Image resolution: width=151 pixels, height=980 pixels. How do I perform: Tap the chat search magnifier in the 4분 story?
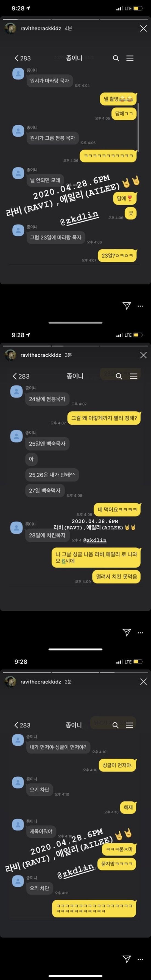(x=116, y=58)
